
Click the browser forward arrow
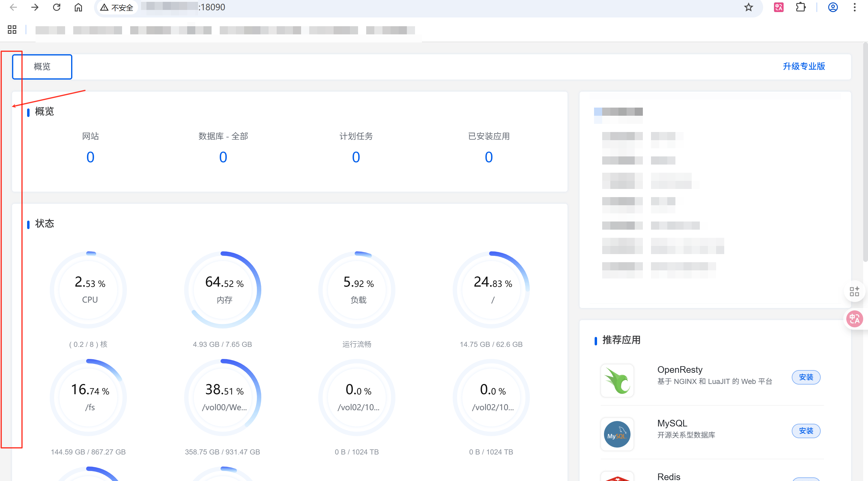(35, 7)
